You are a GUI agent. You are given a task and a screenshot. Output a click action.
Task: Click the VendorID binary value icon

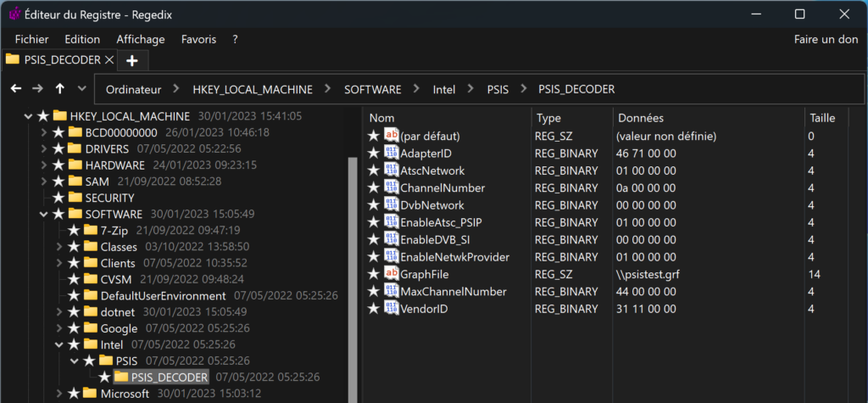click(391, 308)
